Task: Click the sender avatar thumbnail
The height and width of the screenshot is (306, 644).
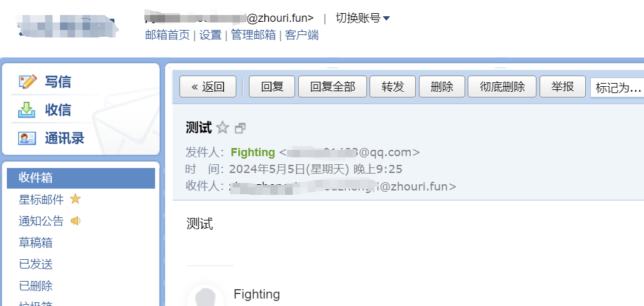Action: click(205, 296)
